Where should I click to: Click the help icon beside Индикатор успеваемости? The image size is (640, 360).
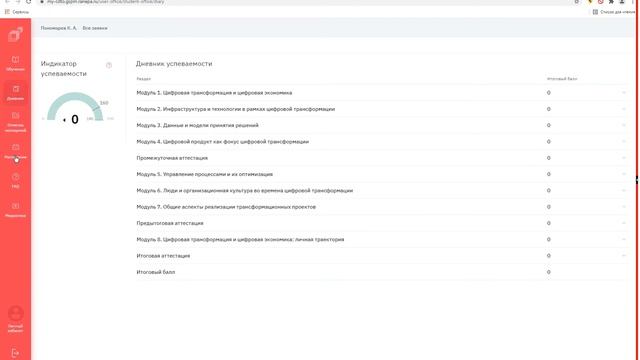click(x=109, y=65)
